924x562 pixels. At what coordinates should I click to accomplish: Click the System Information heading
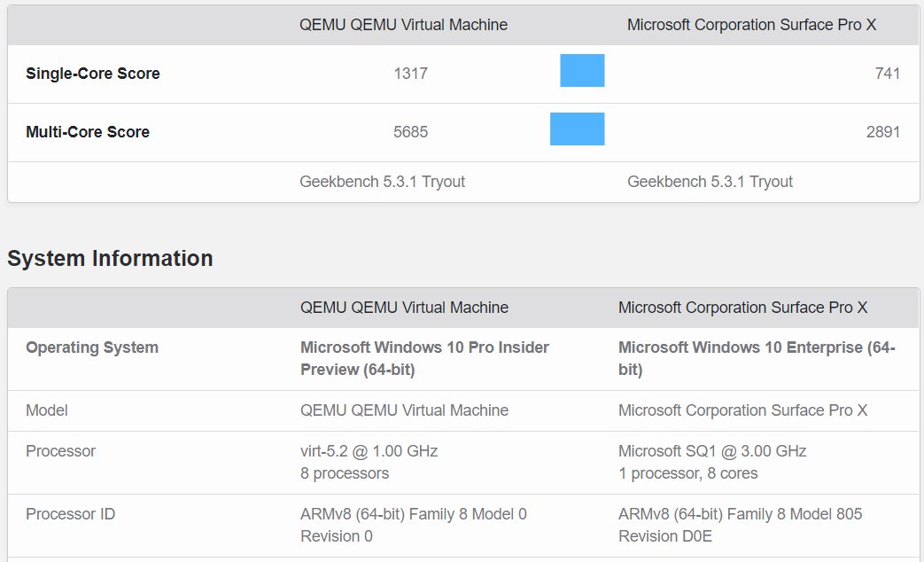click(x=110, y=258)
